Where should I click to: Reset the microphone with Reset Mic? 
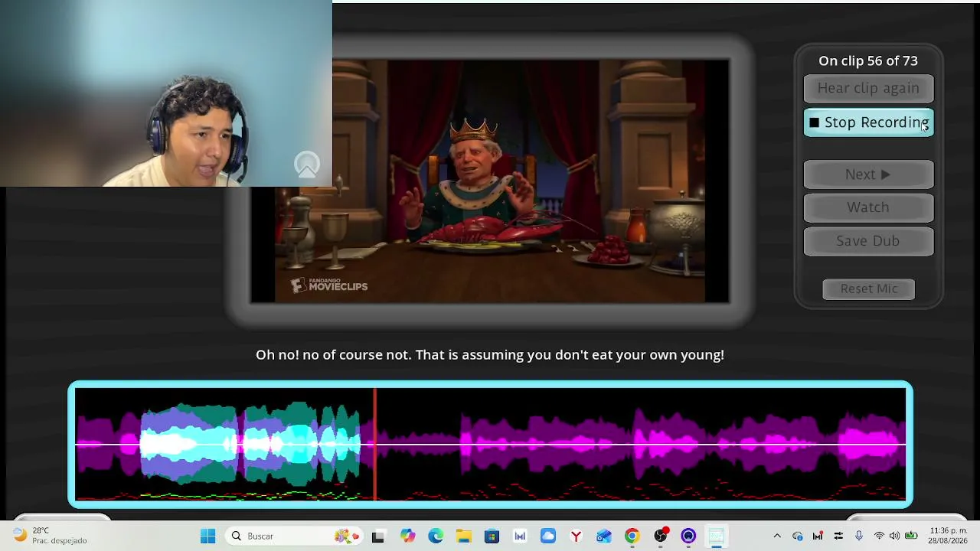click(868, 289)
